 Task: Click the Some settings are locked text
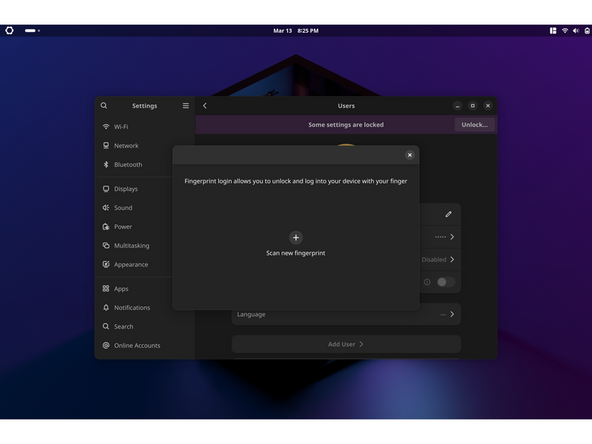click(x=346, y=125)
